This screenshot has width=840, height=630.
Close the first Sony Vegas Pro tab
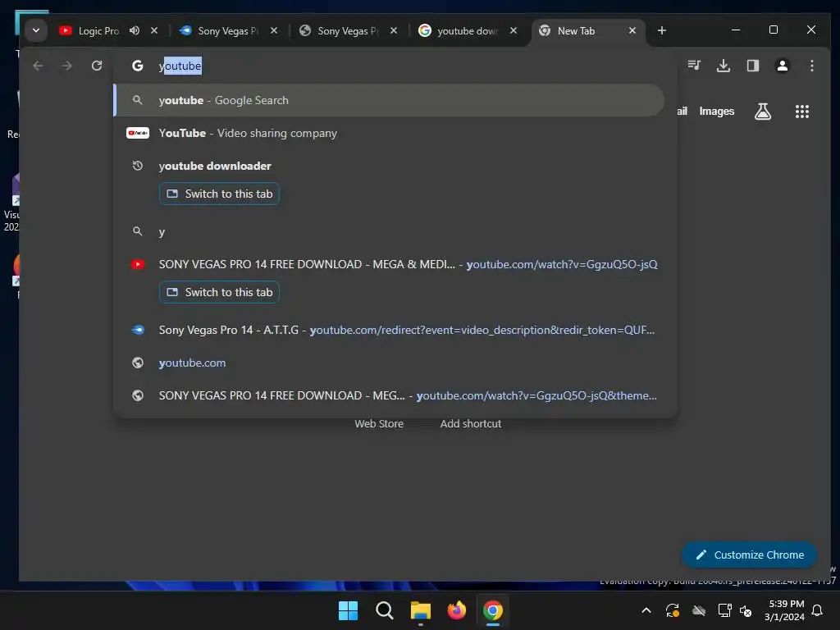click(x=274, y=30)
